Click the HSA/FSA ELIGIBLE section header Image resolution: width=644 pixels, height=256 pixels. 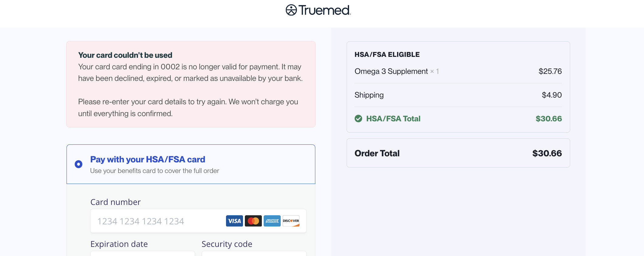tap(387, 54)
